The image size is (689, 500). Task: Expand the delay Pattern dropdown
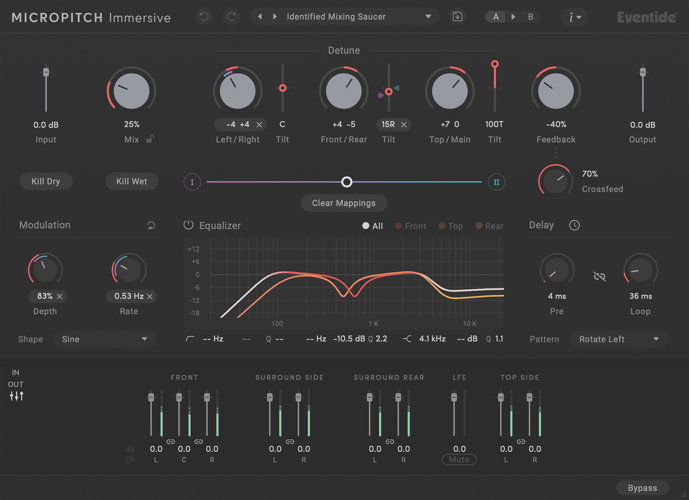[619, 339]
